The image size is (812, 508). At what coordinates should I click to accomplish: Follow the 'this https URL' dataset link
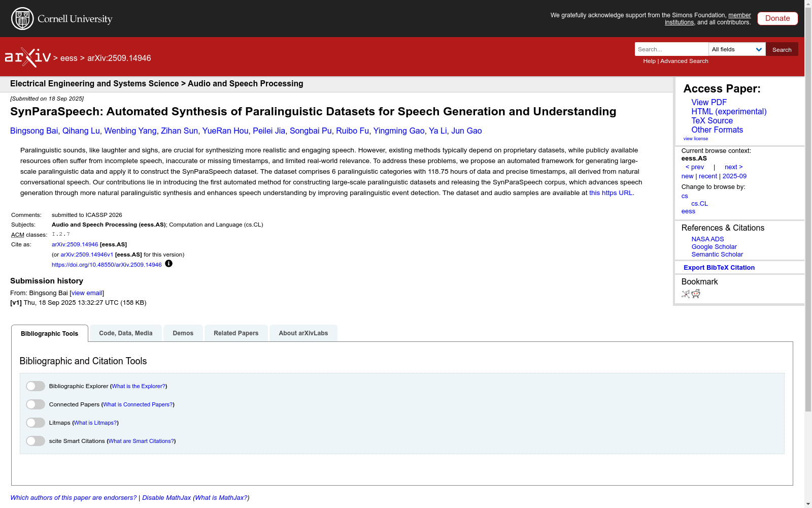tap(611, 193)
